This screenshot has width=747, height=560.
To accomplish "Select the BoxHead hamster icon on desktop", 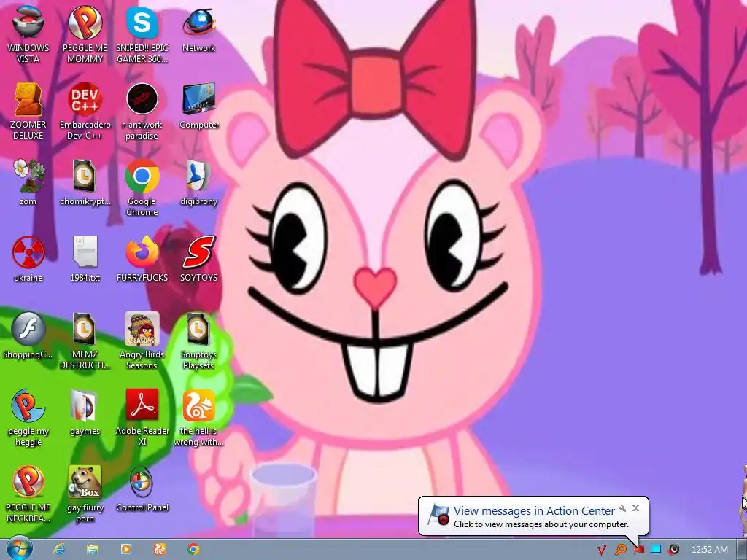I will [x=85, y=494].
